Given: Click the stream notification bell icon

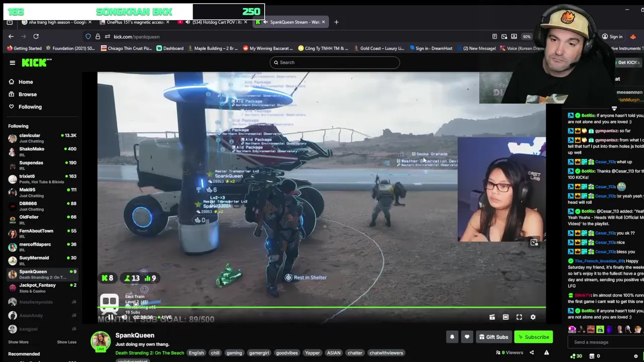Looking at the screenshot, I should click(x=452, y=337).
